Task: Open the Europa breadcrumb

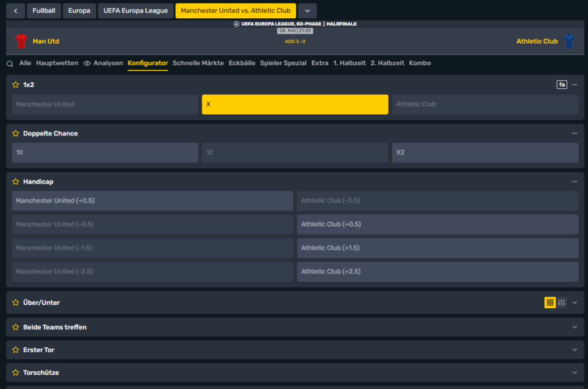Action: click(x=79, y=11)
